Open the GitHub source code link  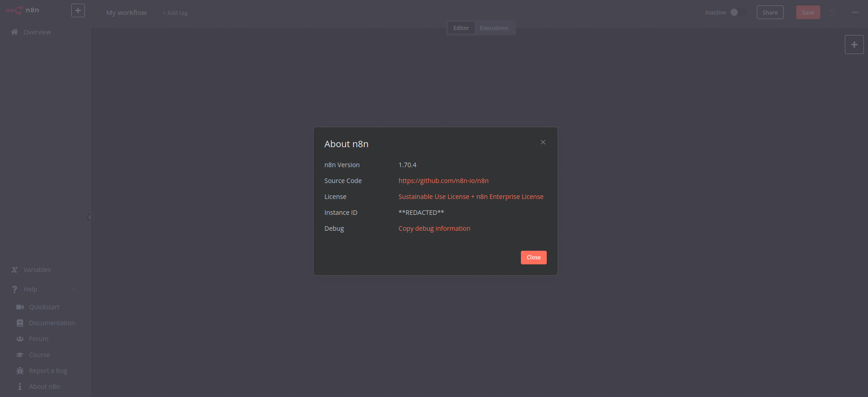[x=443, y=181]
